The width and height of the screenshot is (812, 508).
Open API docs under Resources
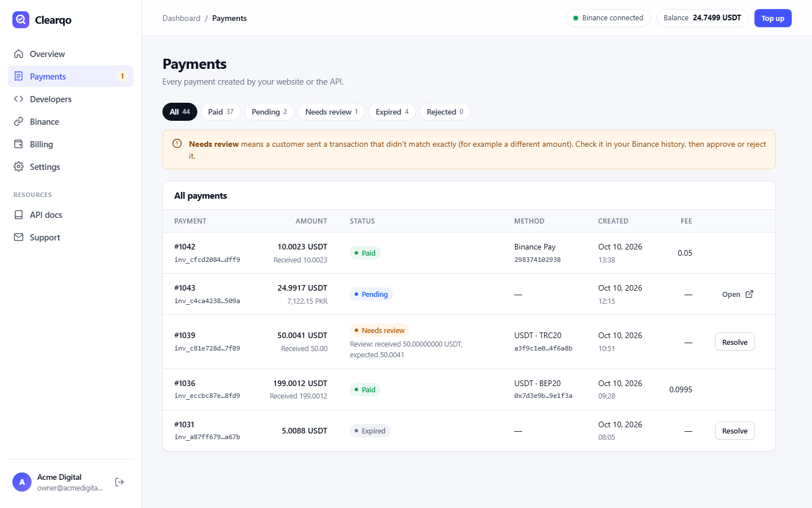[x=70, y=215]
